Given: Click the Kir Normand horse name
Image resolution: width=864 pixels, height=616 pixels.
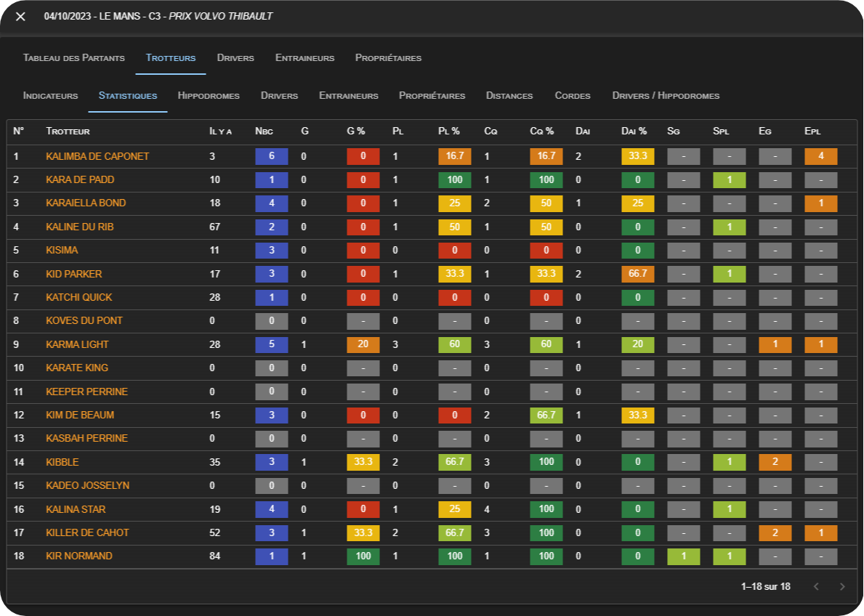Looking at the screenshot, I should 79,556.
